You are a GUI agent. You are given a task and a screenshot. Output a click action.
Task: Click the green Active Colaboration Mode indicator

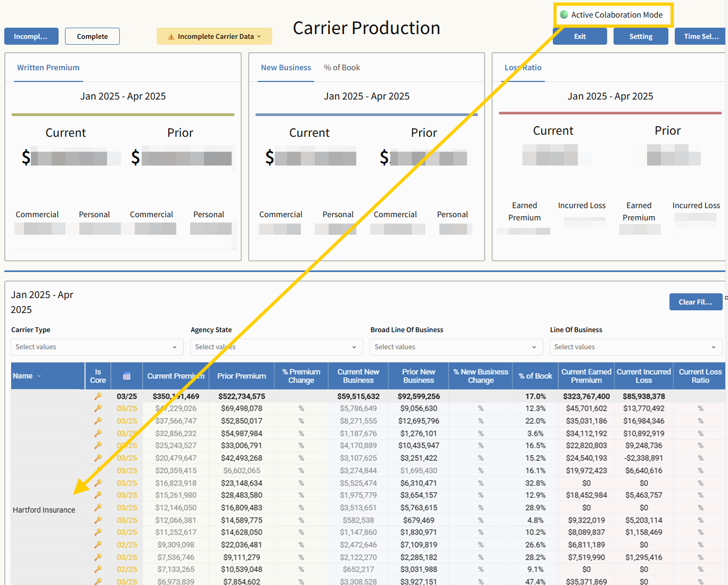(564, 15)
